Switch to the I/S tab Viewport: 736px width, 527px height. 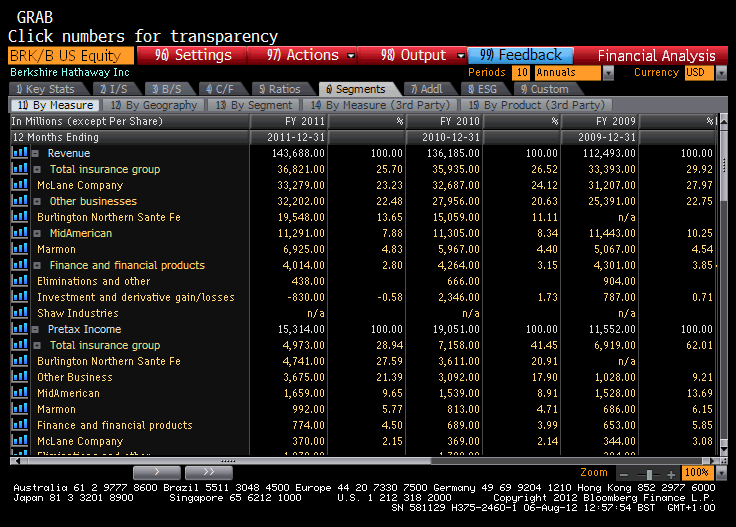click(114, 89)
